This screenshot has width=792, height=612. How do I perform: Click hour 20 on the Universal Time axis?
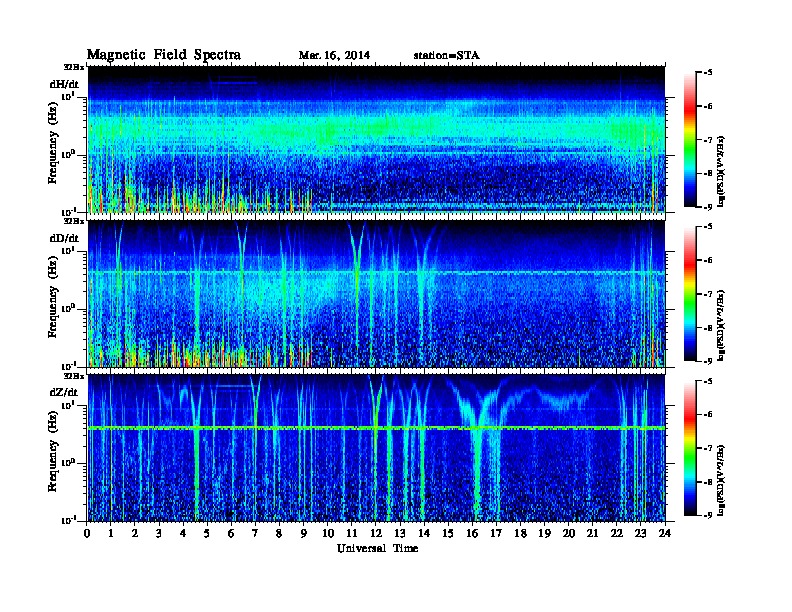coord(569,533)
